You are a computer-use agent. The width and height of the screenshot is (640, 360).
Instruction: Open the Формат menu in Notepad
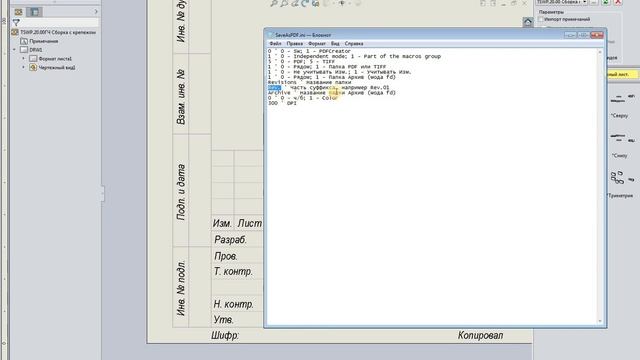(317, 44)
